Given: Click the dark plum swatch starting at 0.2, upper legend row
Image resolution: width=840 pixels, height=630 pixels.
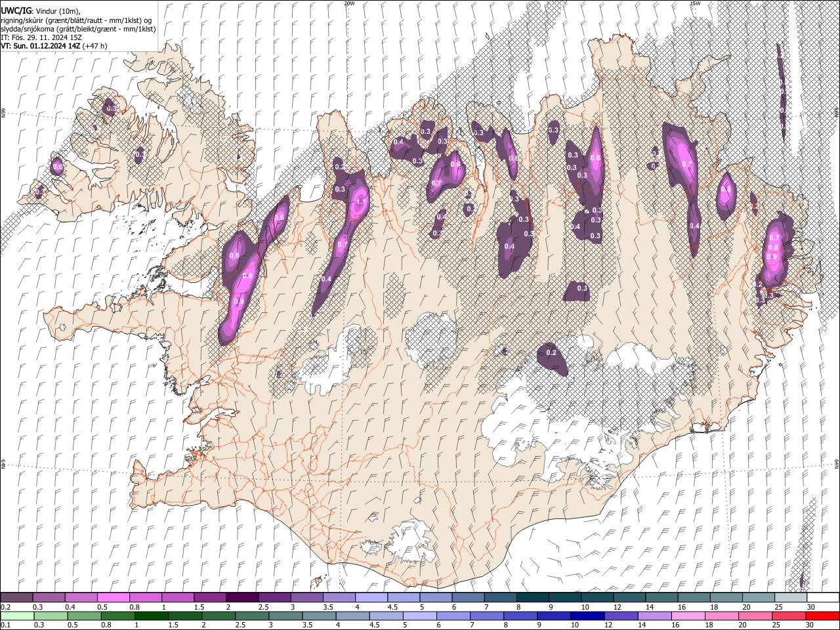Looking at the screenshot, I should coord(17,597).
